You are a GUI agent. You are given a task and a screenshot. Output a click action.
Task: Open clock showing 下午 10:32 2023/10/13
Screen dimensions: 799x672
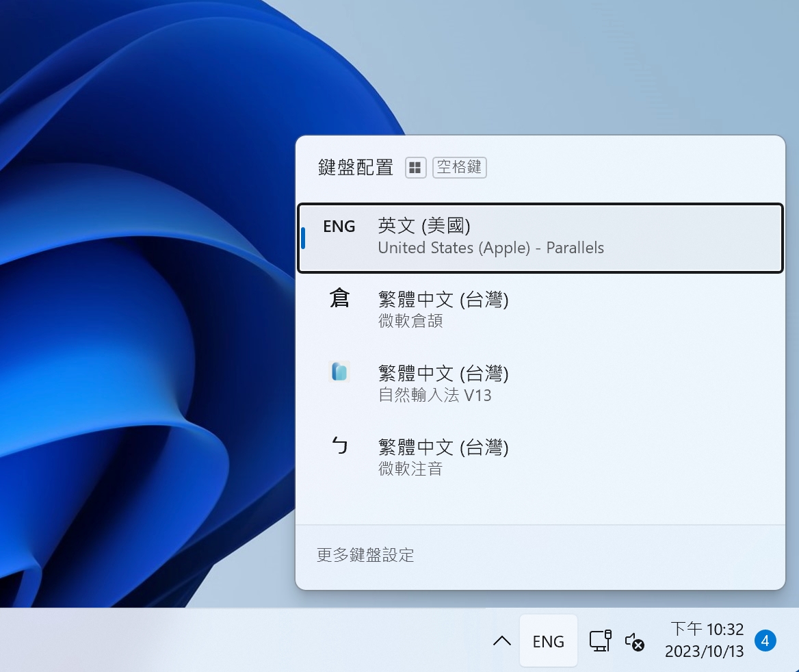click(x=704, y=641)
